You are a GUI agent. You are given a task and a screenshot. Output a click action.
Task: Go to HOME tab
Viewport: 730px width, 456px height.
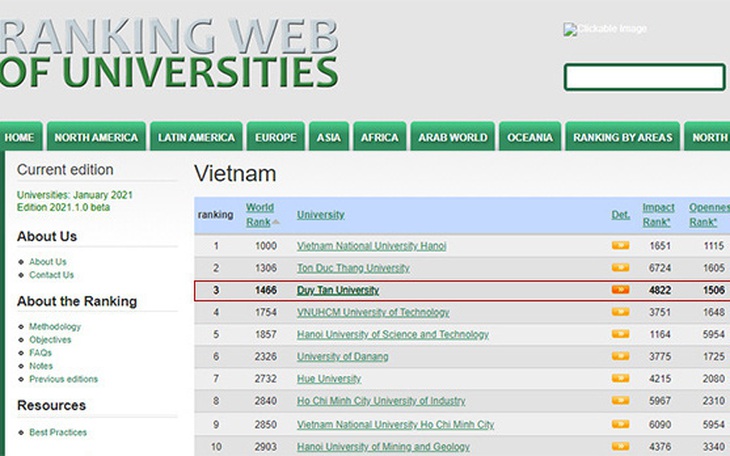[x=20, y=137]
